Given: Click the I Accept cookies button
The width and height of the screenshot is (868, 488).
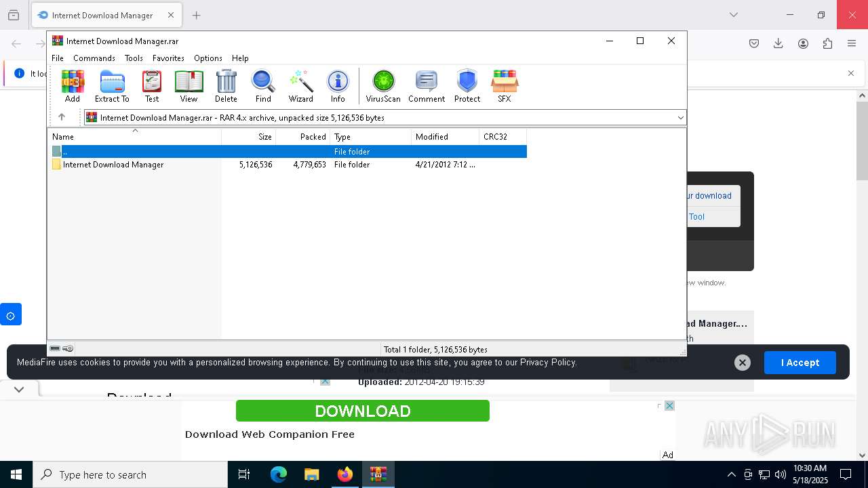Looking at the screenshot, I should pyautogui.click(x=800, y=363).
